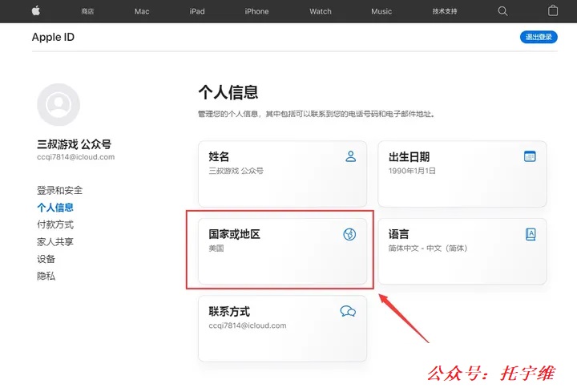
Task: Open the Music menu item
Action: pos(381,11)
